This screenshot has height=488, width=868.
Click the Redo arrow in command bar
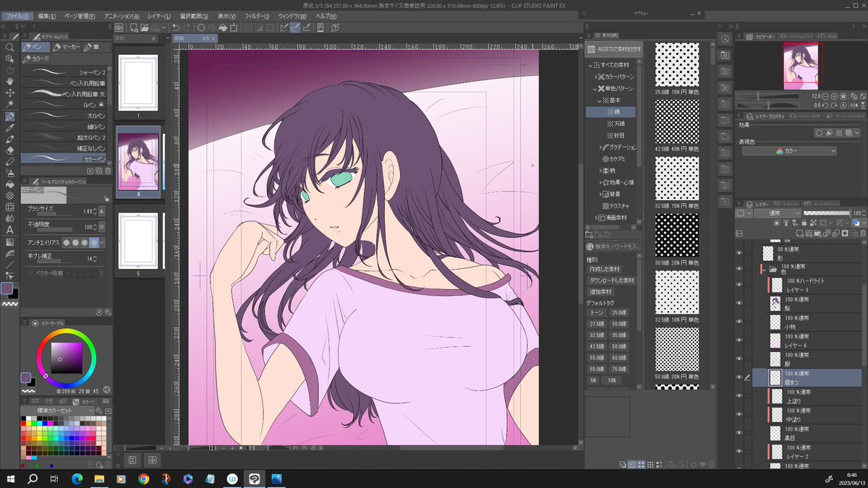click(187, 27)
